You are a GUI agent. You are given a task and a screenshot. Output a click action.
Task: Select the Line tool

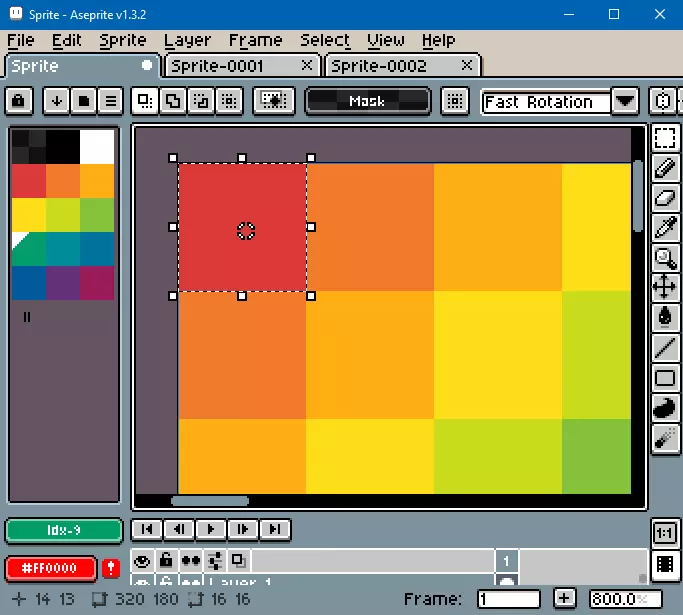pos(665,347)
